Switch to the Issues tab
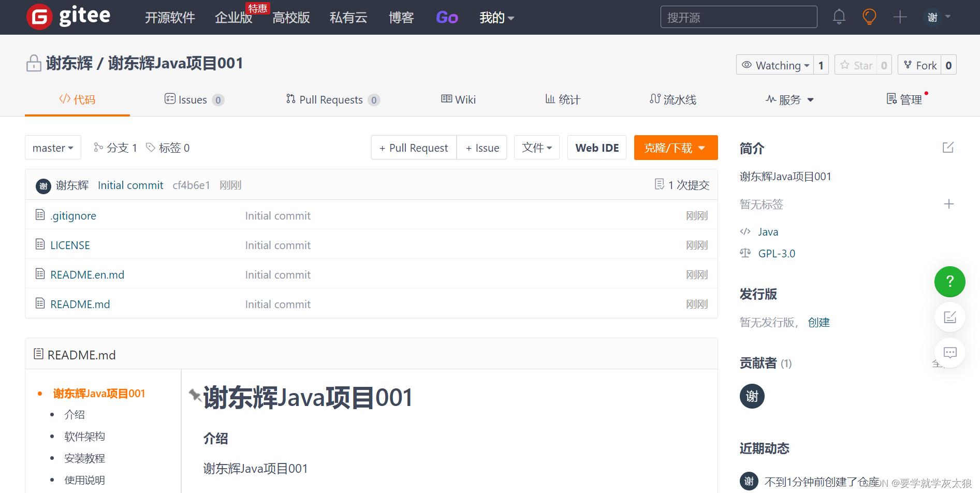This screenshot has width=980, height=493. tap(194, 99)
